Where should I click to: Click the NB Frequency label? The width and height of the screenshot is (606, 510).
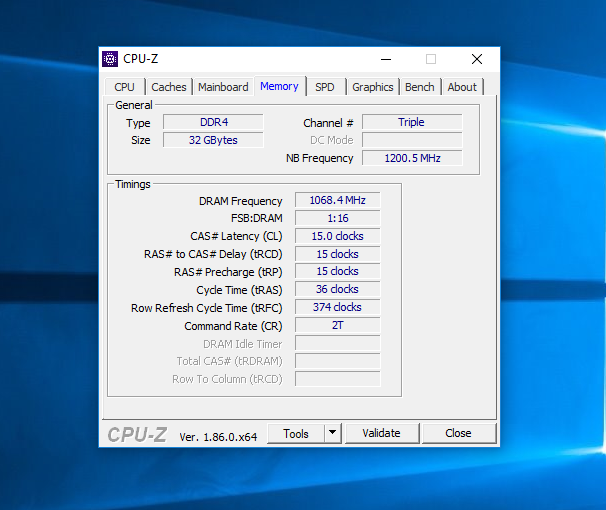[320, 158]
